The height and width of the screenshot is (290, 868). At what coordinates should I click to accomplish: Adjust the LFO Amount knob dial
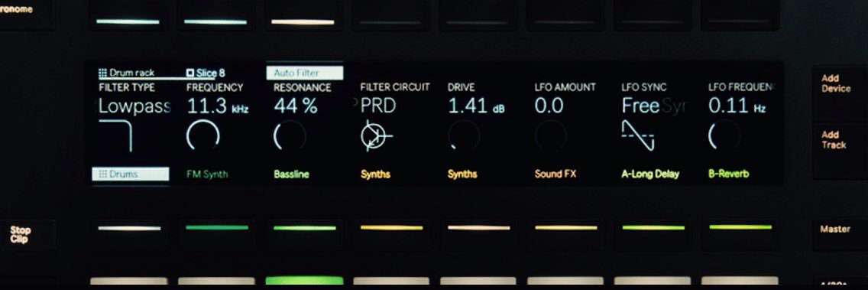pyautogui.click(x=551, y=135)
